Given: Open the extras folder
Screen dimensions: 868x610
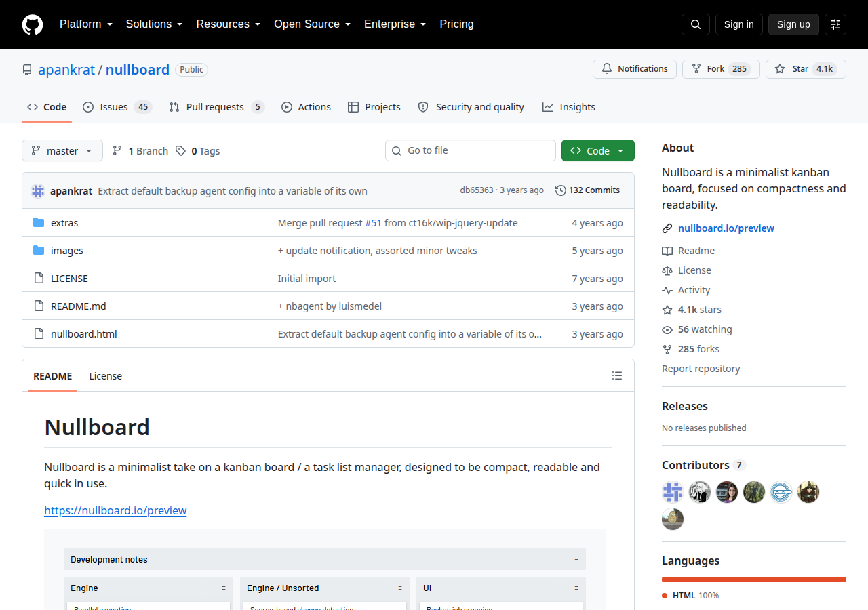Looking at the screenshot, I should click(x=64, y=223).
